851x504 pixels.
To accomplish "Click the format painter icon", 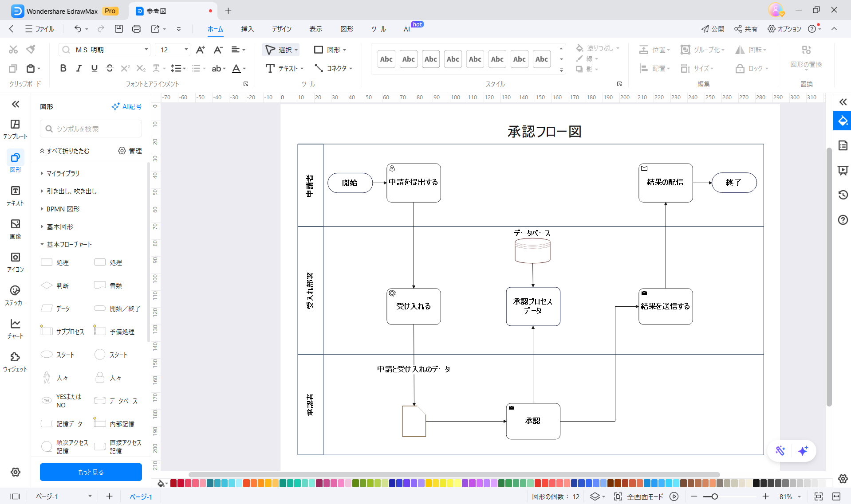I will (31, 49).
